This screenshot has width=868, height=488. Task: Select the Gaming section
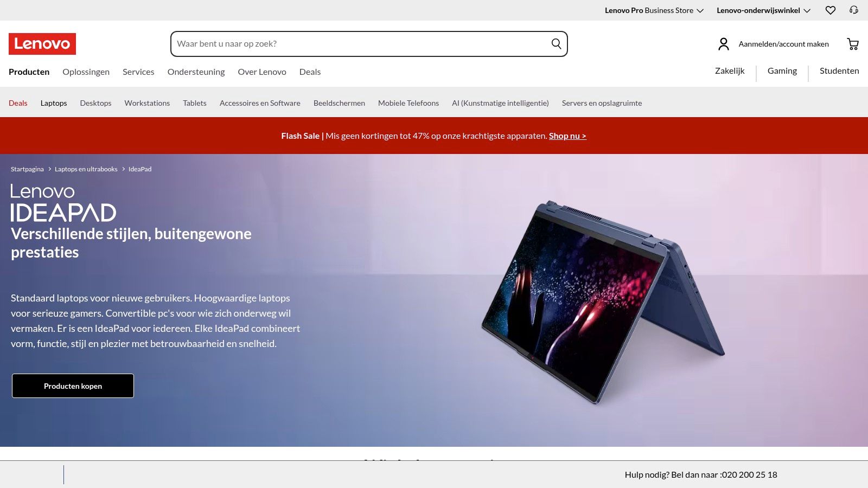tap(782, 70)
